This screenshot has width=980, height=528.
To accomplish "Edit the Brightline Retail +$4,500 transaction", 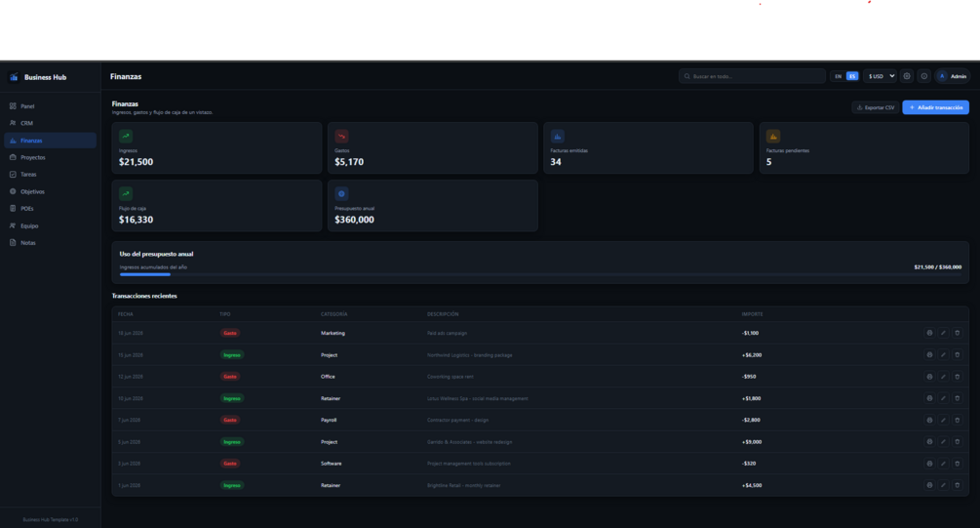I will click(943, 485).
